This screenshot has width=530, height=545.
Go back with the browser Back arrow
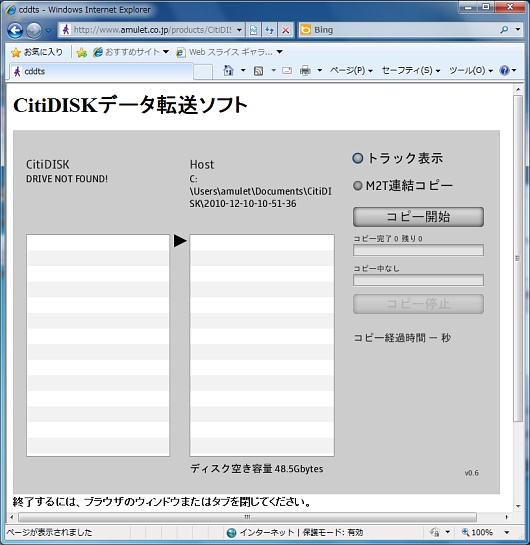click(15, 31)
